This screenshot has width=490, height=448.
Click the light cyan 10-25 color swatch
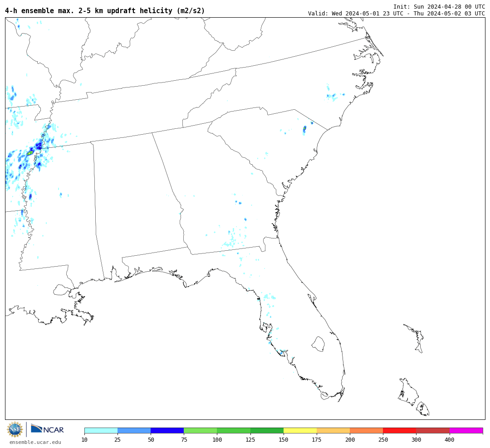coord(101,431)
